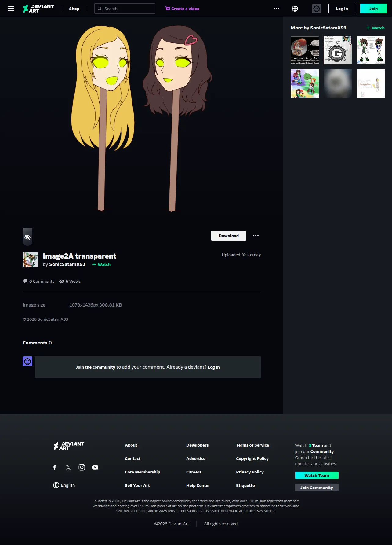The image size is (392, 545).
Task: Click the DeviantArt logo in header
Action: click(38, 9)
